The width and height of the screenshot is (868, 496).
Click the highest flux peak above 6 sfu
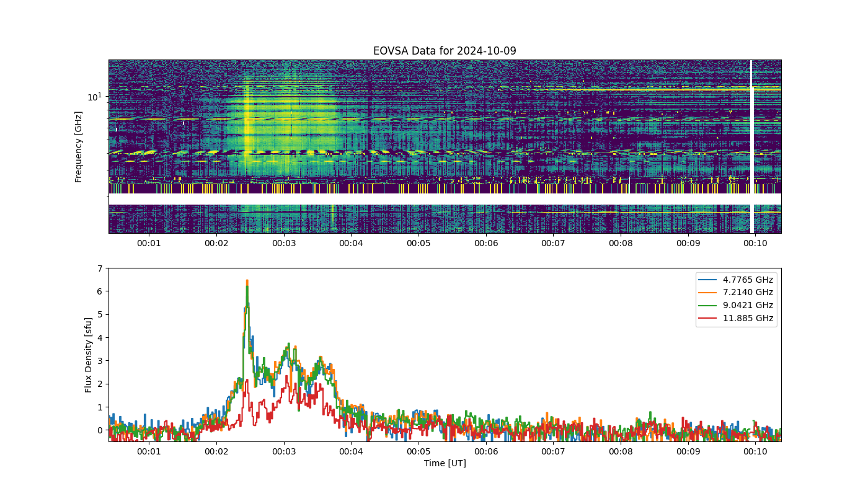(x=247, y=282)
